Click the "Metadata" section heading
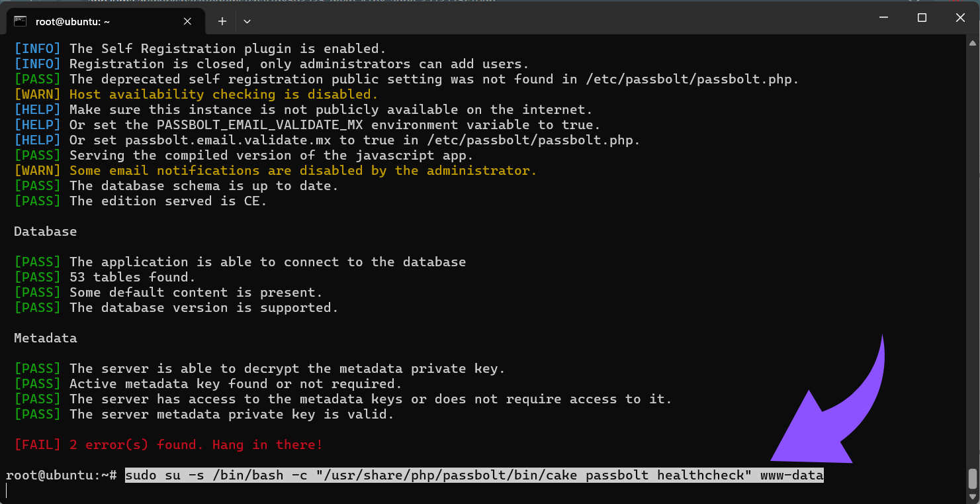The width and height of the screenshot is (980, 504). (45, 338)
